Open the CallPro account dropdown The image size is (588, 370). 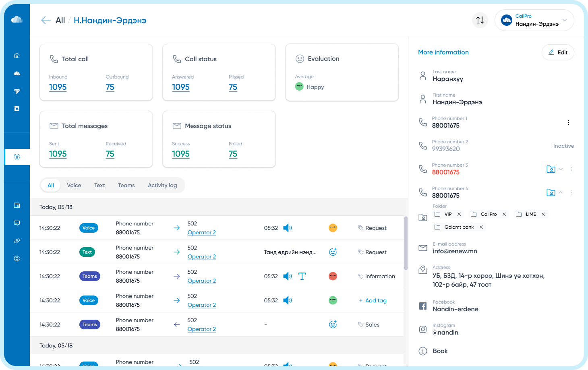pyautogui.click(x=534, y=20)
